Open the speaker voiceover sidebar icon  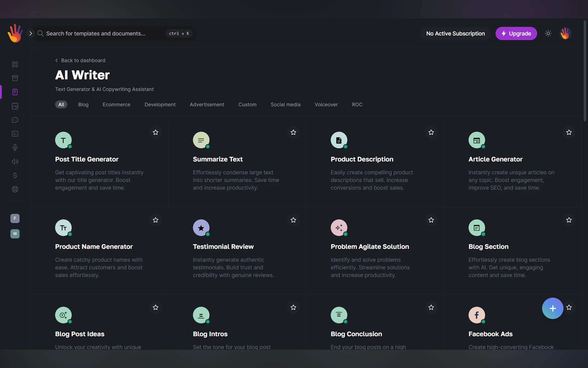(x=15, y=162)
